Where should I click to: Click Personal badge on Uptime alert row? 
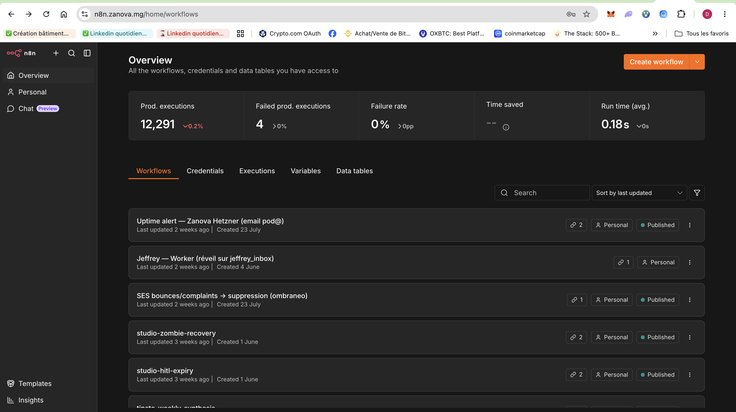click(612, 225)
